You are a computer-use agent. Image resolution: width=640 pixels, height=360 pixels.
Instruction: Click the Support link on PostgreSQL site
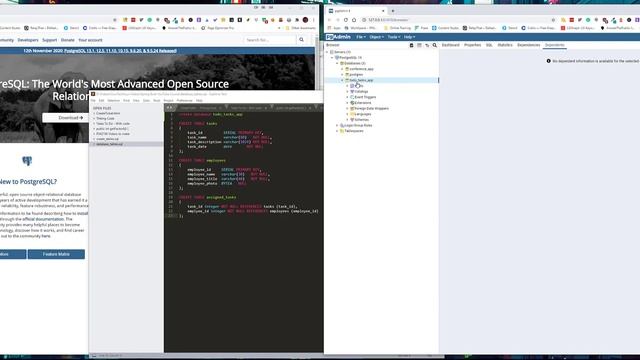49,40
